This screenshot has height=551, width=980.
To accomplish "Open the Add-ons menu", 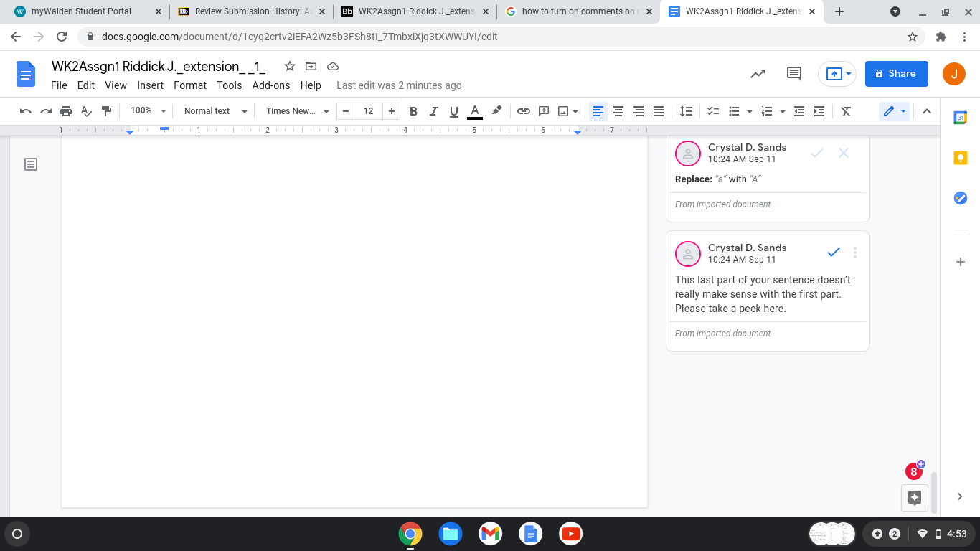I will pos(271,85).
